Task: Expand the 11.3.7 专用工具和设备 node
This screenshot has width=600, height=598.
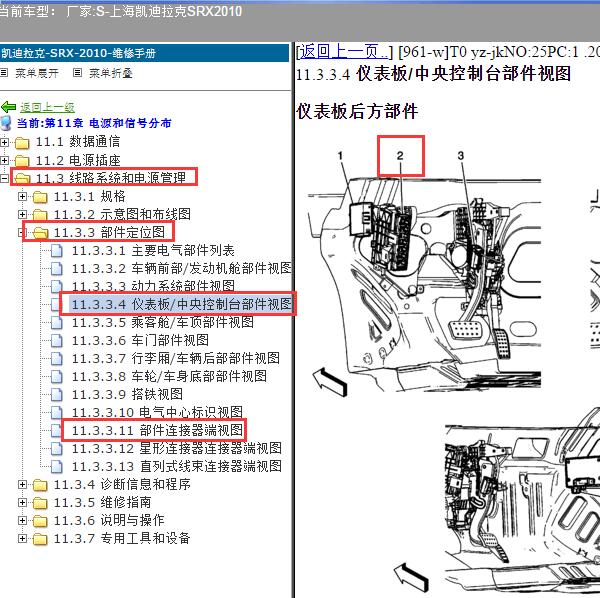Action: [23, 538]
